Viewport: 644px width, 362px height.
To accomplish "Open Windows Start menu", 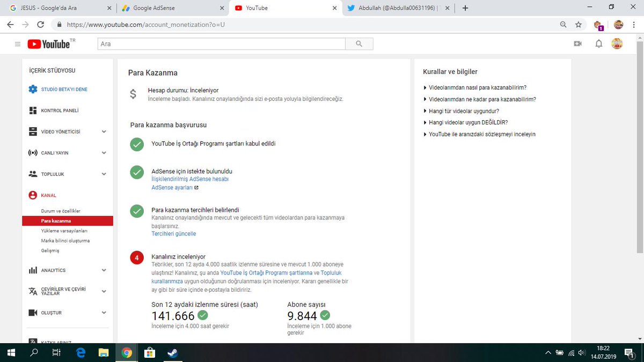I will click(11, 352).
